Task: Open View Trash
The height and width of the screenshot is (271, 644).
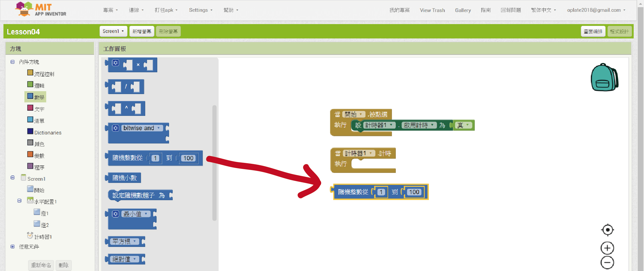Action: (x=432, y=10)
